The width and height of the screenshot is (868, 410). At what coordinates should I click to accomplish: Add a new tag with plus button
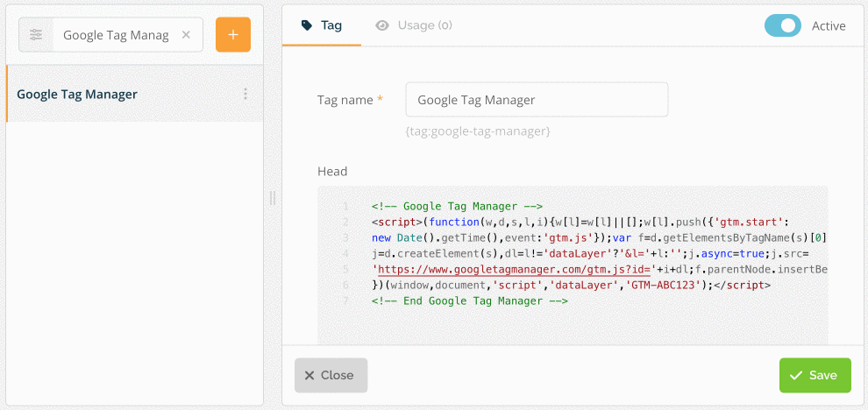pyautogui.click(x=233, y=35)
